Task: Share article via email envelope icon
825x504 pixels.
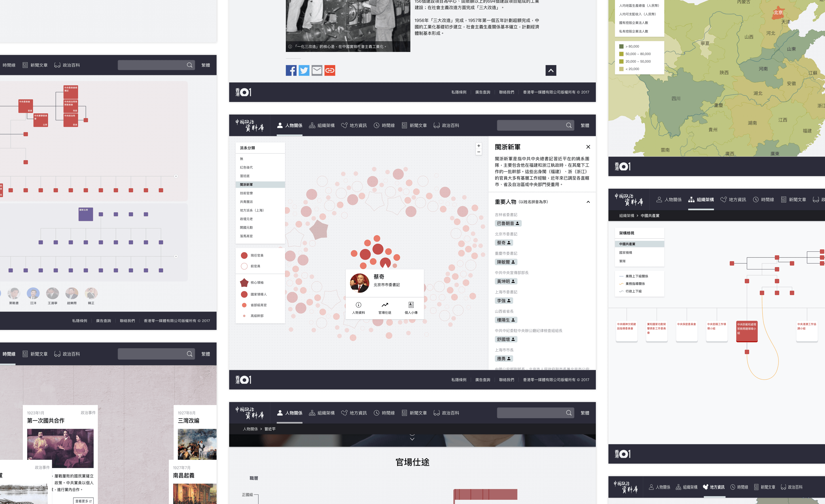Action: tap(317, 70)
